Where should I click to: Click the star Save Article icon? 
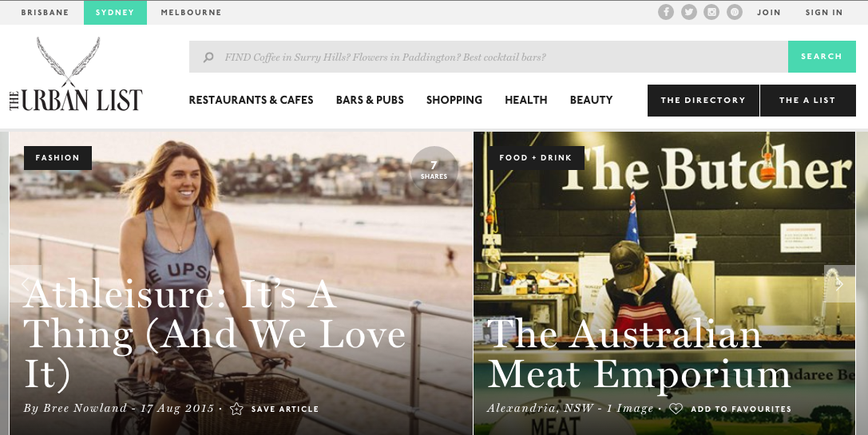pyautogui.click(x=236, y=409)
